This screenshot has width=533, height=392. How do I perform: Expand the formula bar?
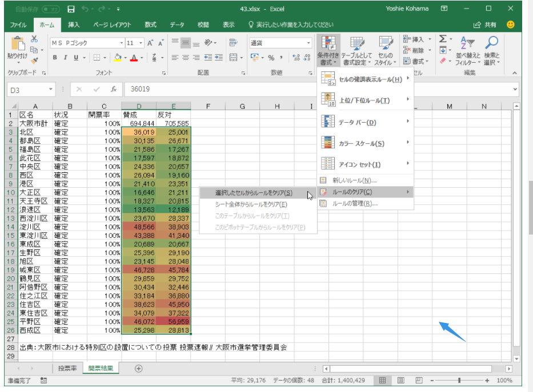[x=515, y=89]
